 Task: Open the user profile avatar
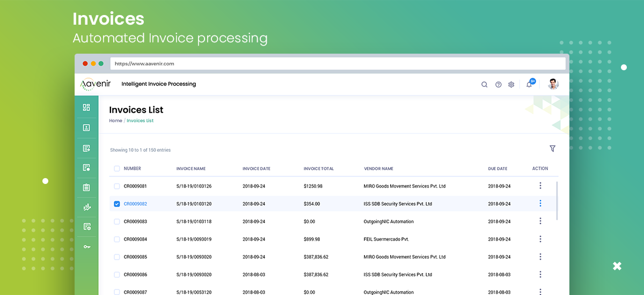tap(553, 84)
